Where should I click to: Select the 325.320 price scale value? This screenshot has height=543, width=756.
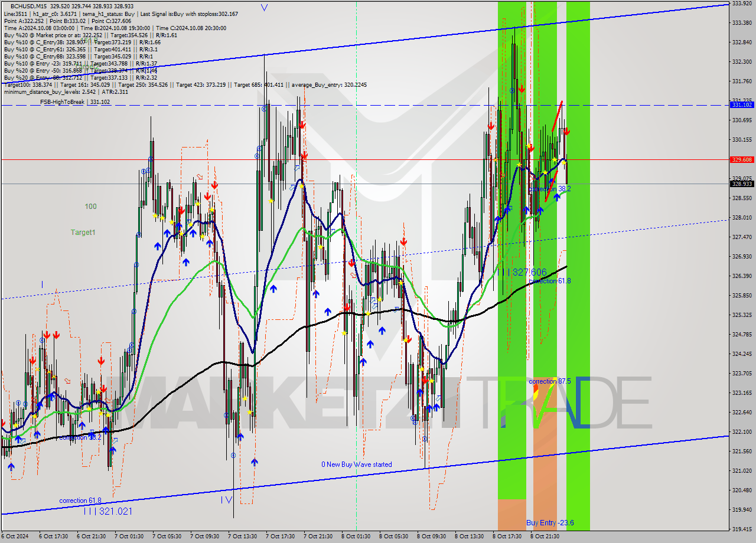tap(742, 315)
